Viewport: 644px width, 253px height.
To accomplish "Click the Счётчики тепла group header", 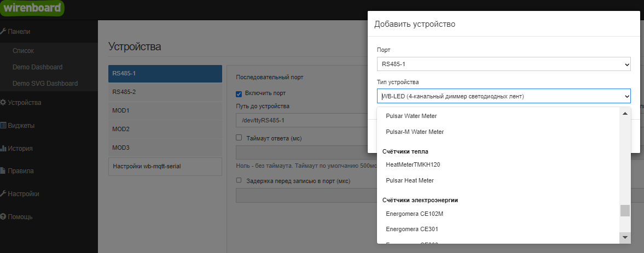I will [405, 151].
